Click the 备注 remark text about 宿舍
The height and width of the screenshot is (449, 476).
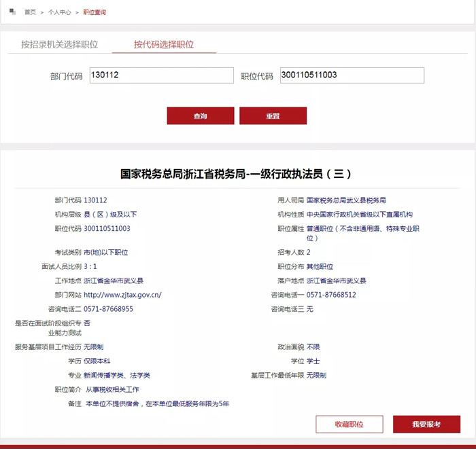(x=157, y=403)
